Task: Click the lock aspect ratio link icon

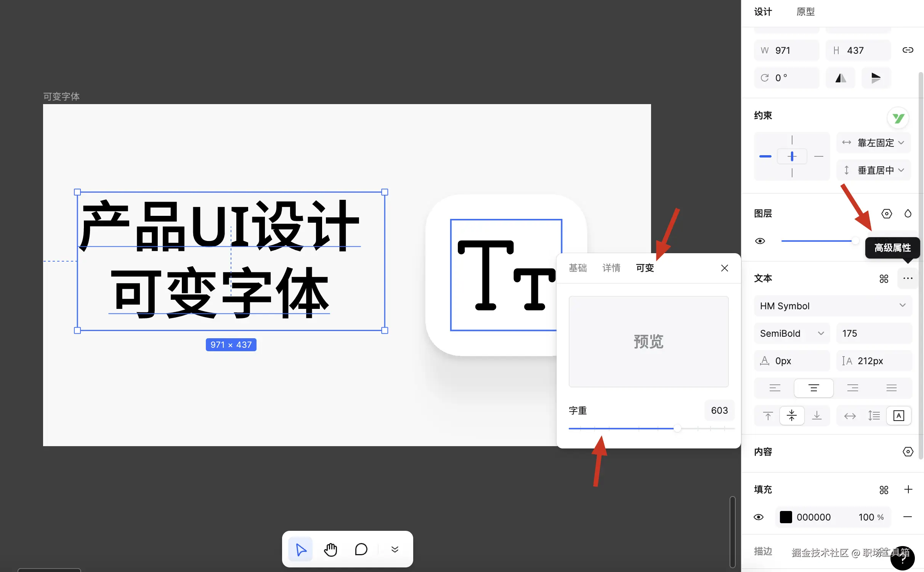Action: point(908,50)
